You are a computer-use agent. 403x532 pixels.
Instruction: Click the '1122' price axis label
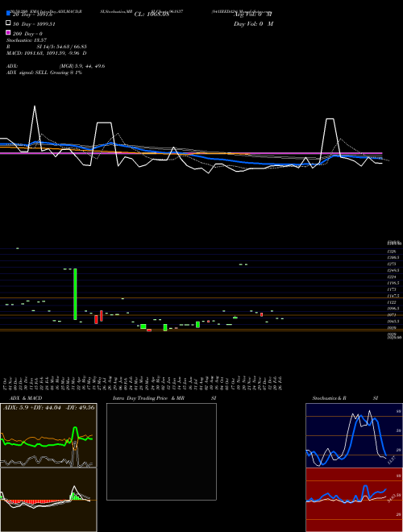click(x=392, y=302)
